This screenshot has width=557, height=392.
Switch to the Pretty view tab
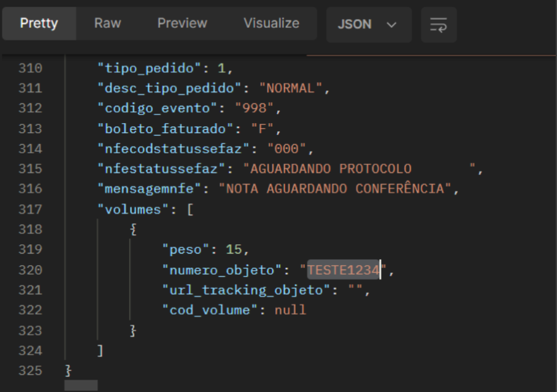pyautogui.click(x=39, y=23)
